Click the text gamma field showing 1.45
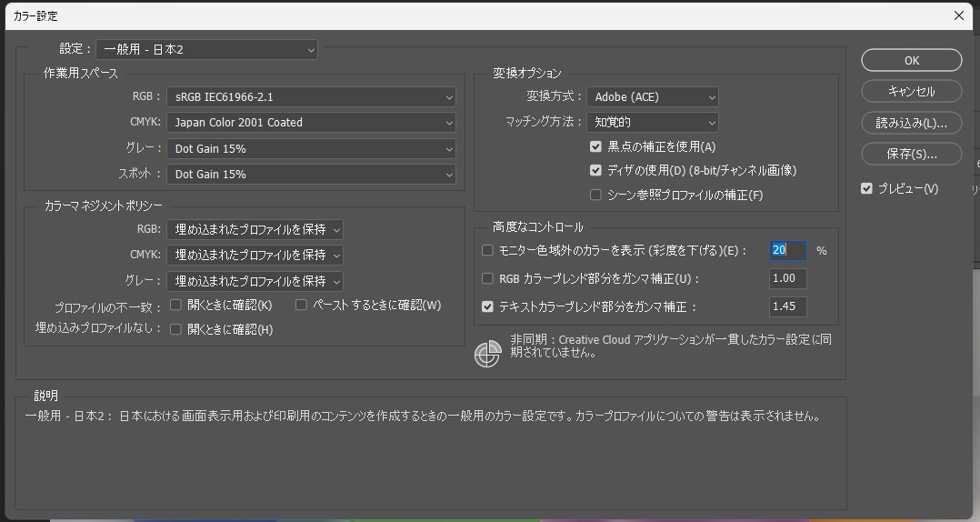Screen dimensions: 980x522 coord(787,306)
